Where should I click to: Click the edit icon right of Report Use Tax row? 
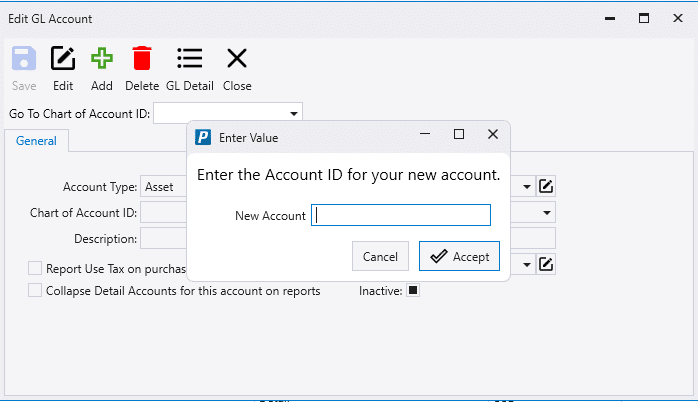click(546, 264)
